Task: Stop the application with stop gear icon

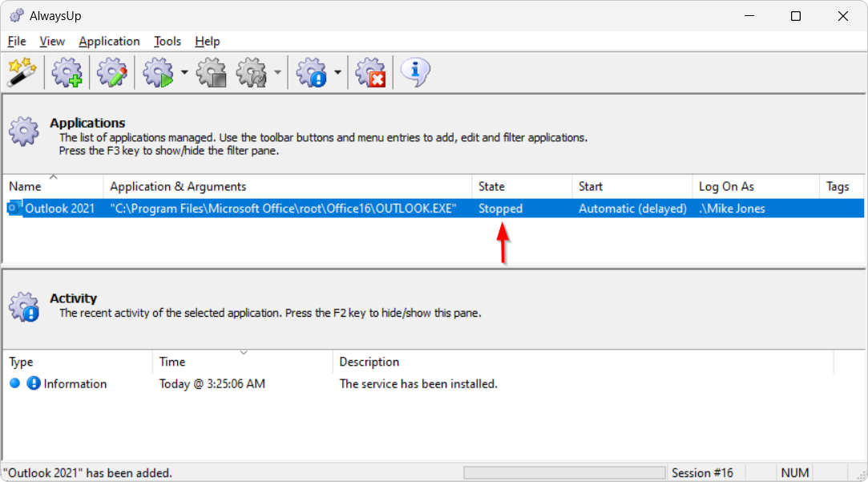Action: 212,72
